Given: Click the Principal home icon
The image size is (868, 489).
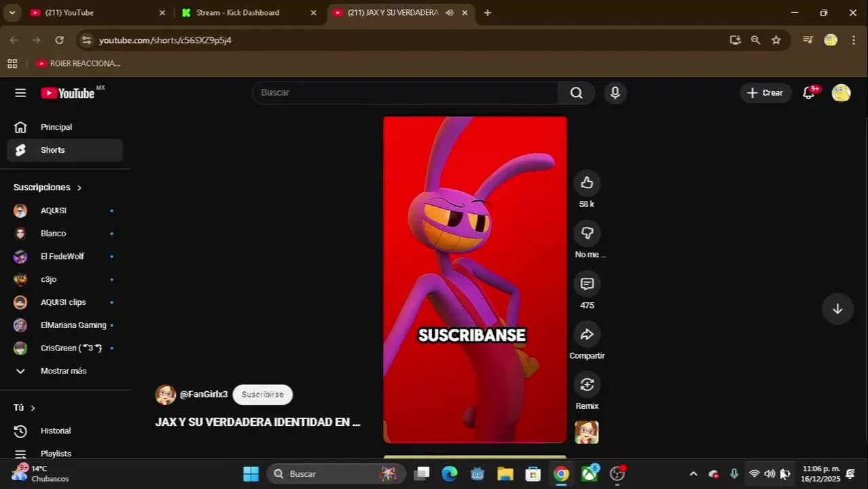Looking at the screenshot, I should tap(20, 127).
